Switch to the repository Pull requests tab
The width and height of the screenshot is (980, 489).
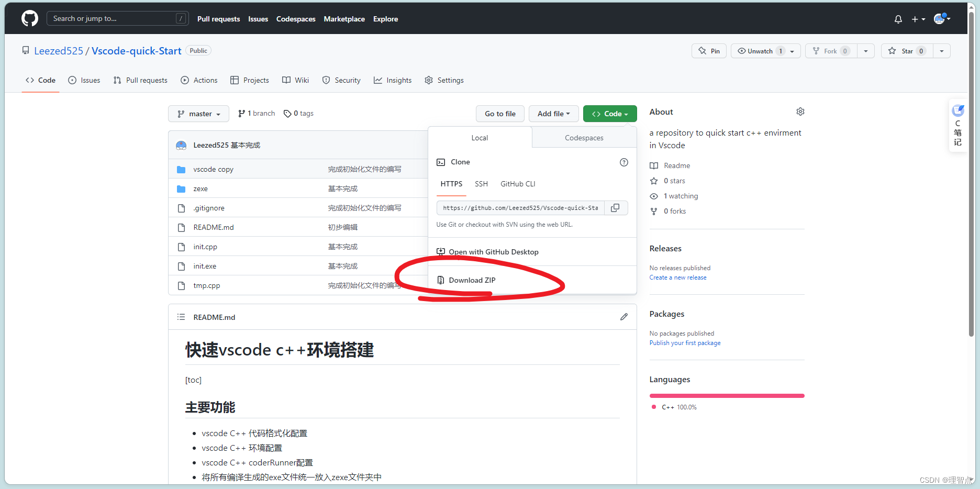(x=140, y=80)
